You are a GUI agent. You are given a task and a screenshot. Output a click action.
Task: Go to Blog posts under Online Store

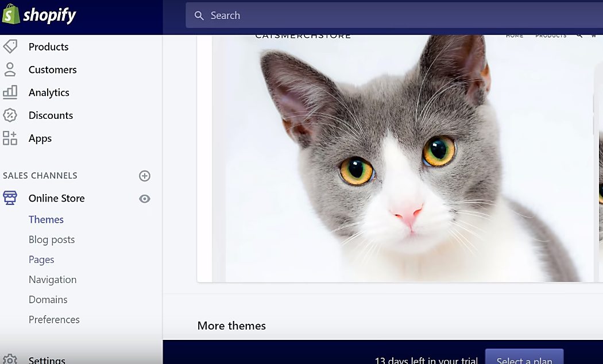click(x=52, y=240)
